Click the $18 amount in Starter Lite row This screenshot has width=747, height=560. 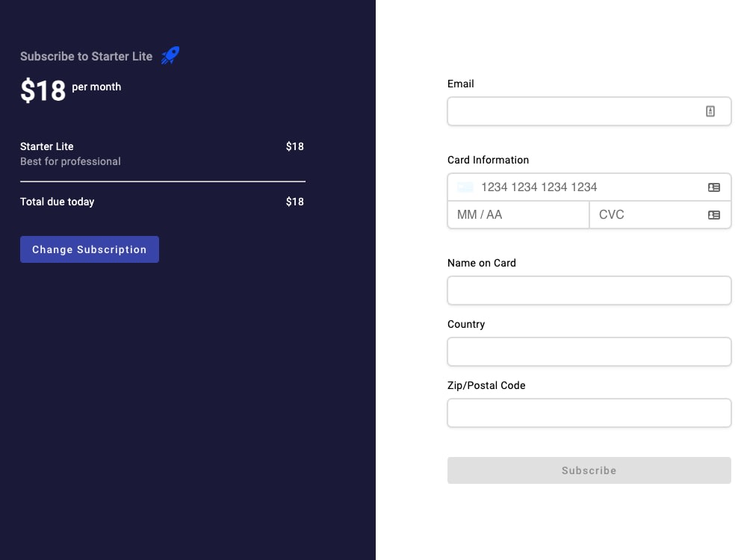[294, 146]
